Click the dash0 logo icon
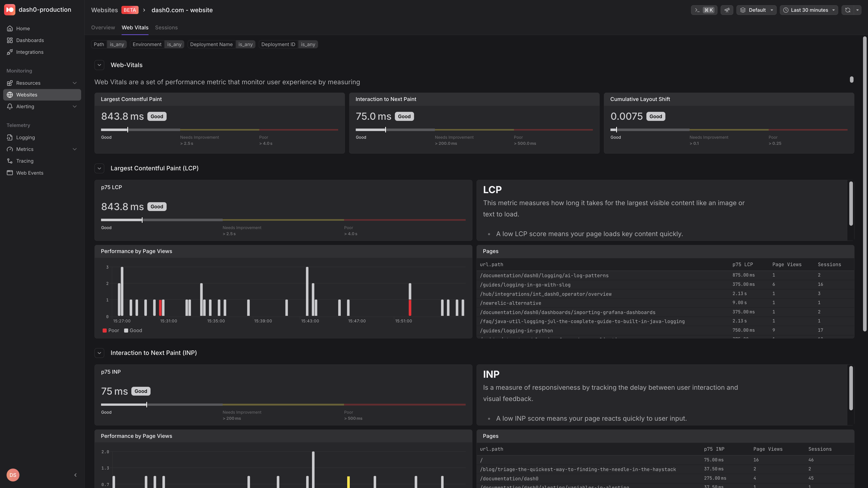The image size is (868, 488). (9, 10)
